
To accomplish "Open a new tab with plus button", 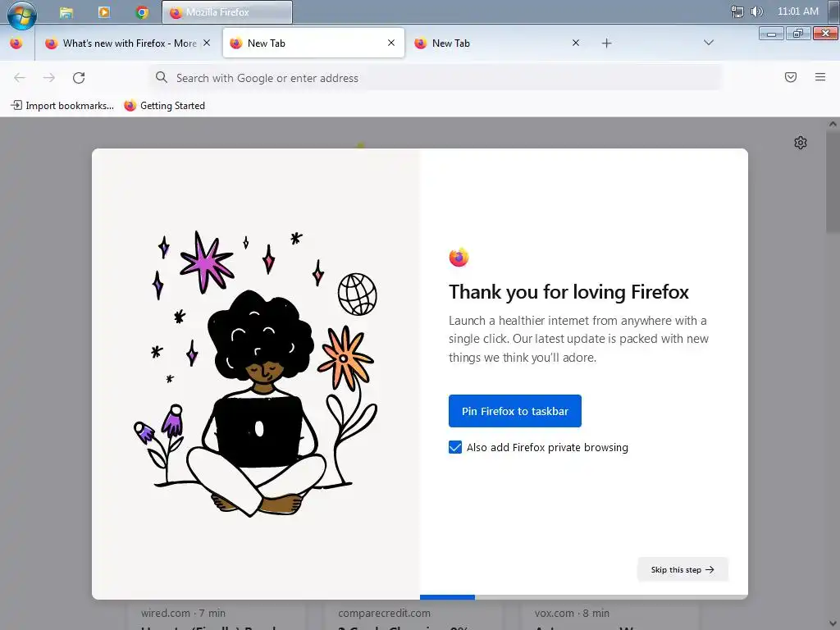I will point(606,43).
